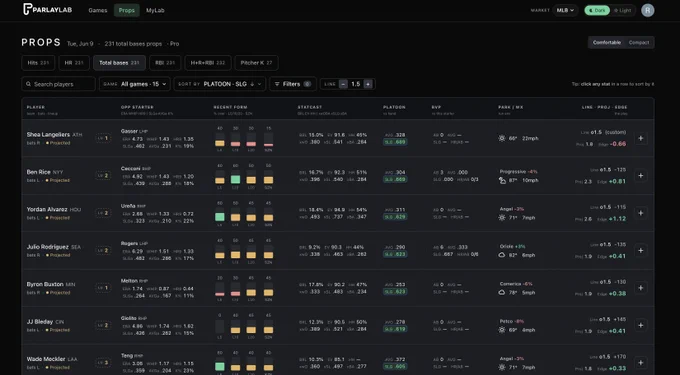Sort by the Platoon column header

click(x=394, y=107)
